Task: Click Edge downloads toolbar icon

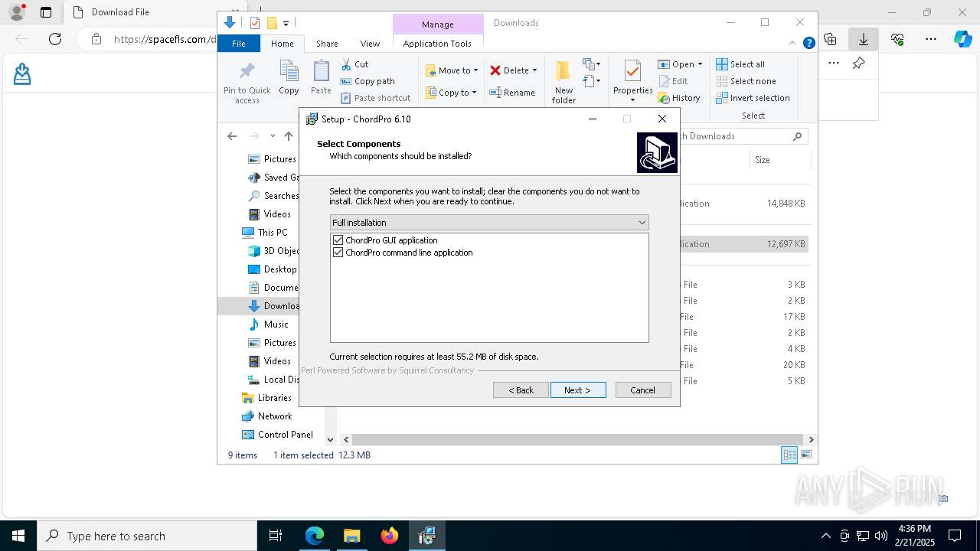Action: (864, 39)
